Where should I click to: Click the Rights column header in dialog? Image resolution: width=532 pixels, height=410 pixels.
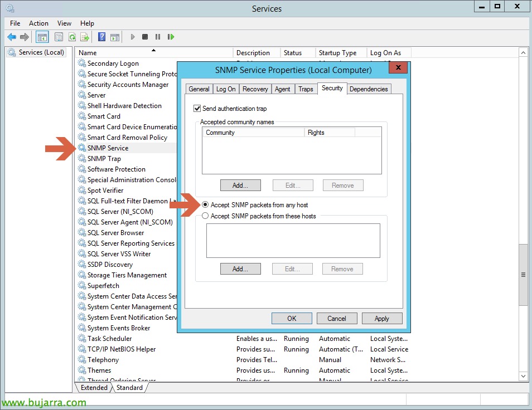(330, 133)
